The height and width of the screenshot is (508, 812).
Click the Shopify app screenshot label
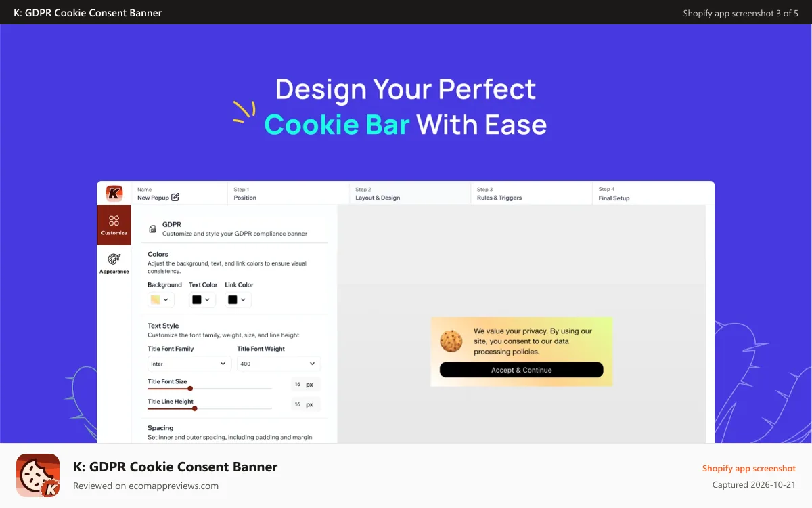click(749, 468)
